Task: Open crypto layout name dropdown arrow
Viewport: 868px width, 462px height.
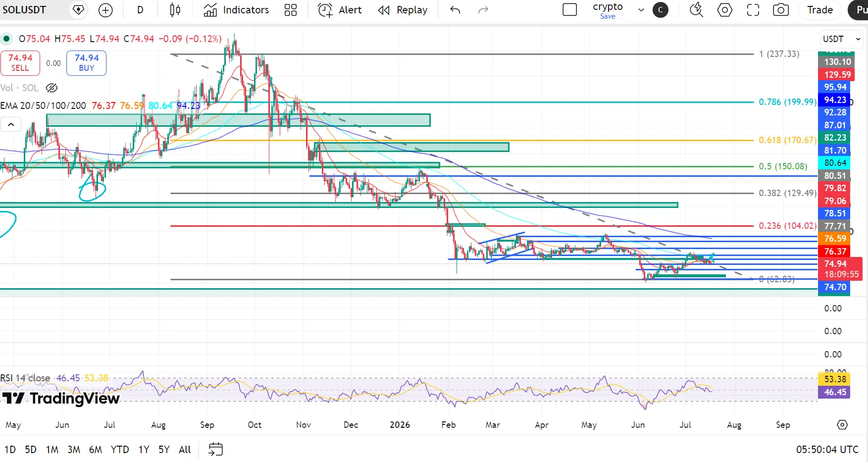Action: [641, 10]
